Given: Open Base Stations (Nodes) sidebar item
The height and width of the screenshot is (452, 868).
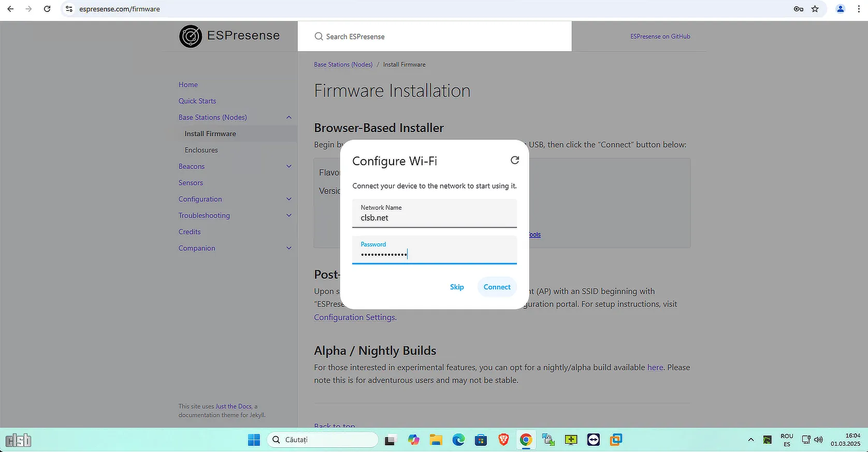Looking at the screenshot, I should [212, 118].
